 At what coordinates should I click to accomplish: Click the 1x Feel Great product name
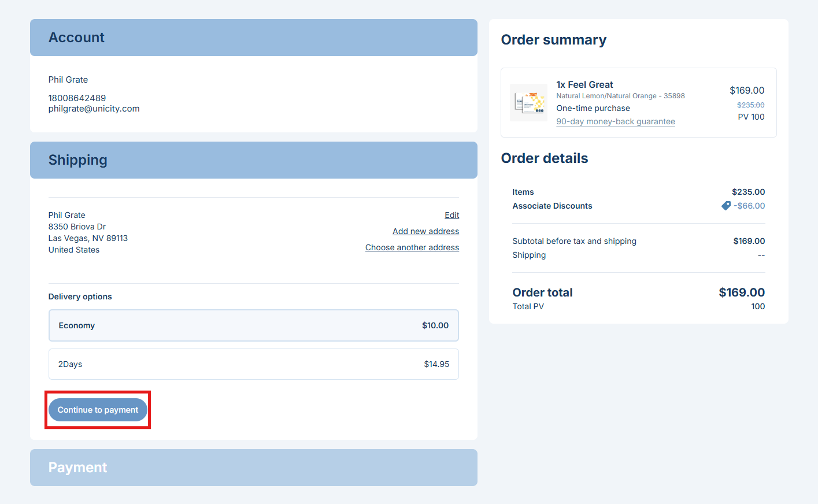click(584, 84)
